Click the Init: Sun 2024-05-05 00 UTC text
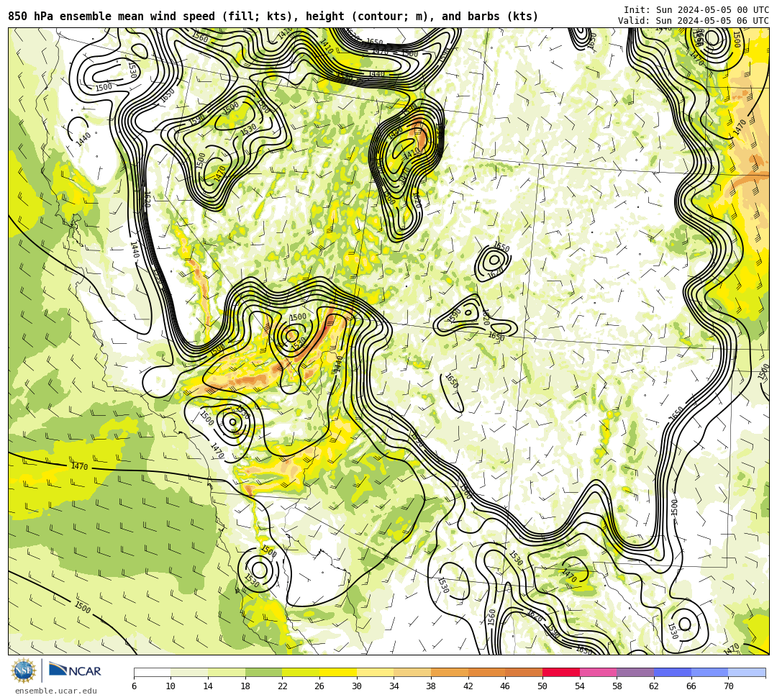Image resolution: width=777 pixels, height=700 pixels. [696, 10]
